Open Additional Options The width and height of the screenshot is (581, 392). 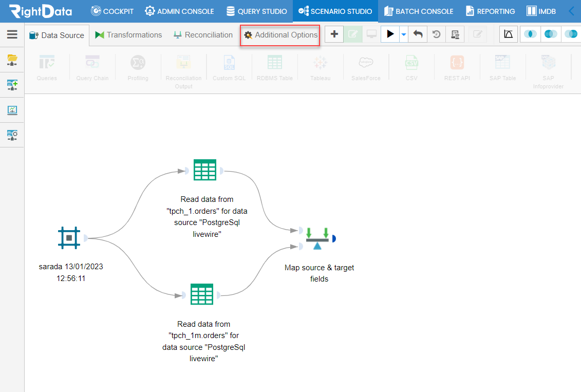(280, 35)
